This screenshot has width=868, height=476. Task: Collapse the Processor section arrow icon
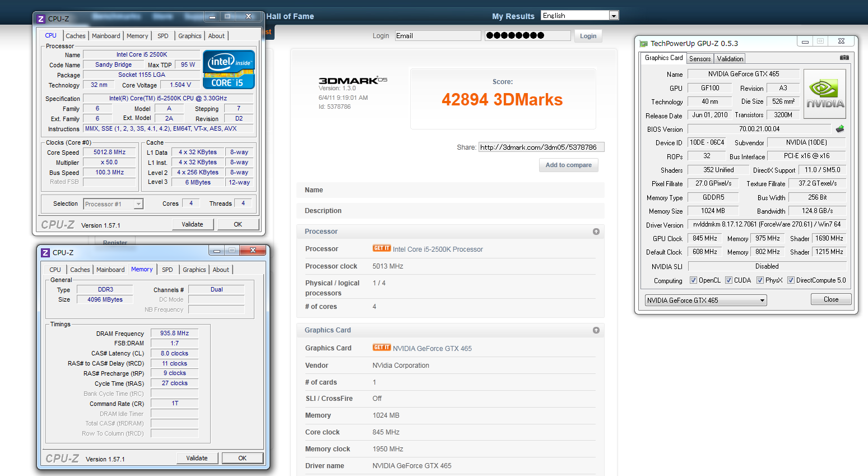[x=596, y=232]
